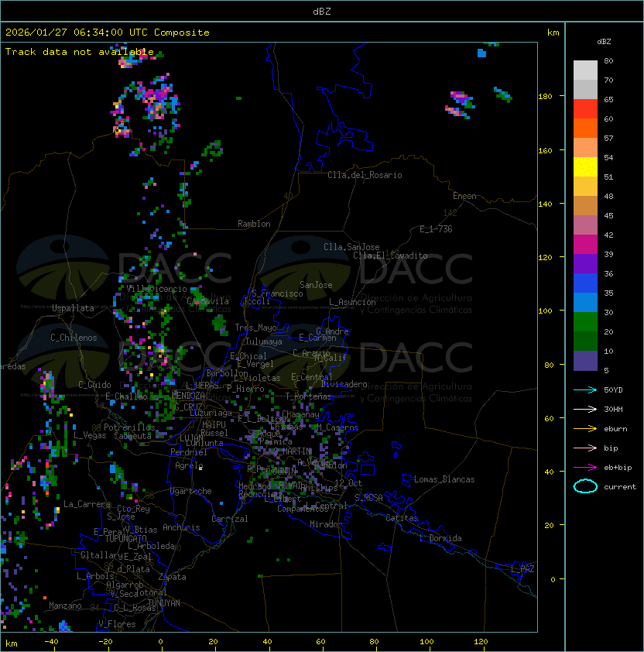Click the '120' km tick on the bottom axis
Screen dimensions: 644x652
click(x=481, y=642)
